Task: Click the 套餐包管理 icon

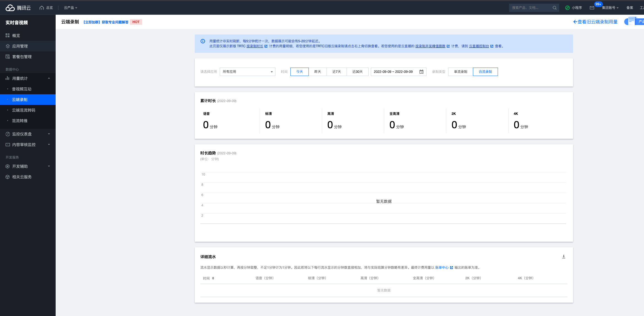Action: [x=8, y=57]
